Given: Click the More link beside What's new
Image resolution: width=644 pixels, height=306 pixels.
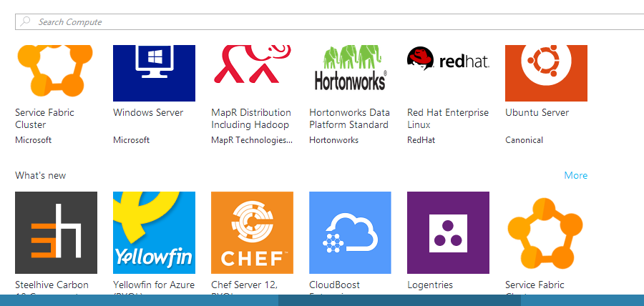Looking at the screenshot, I should click(x=575, y=176).
